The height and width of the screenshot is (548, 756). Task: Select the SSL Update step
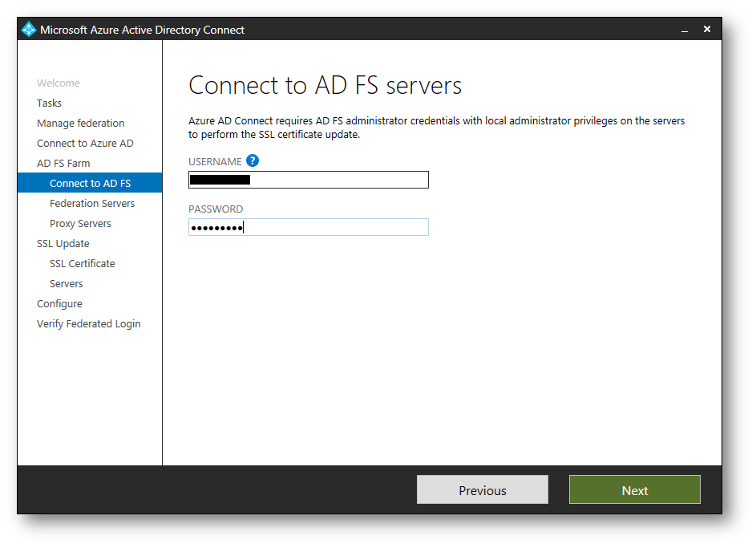click(x=63, y=244)
